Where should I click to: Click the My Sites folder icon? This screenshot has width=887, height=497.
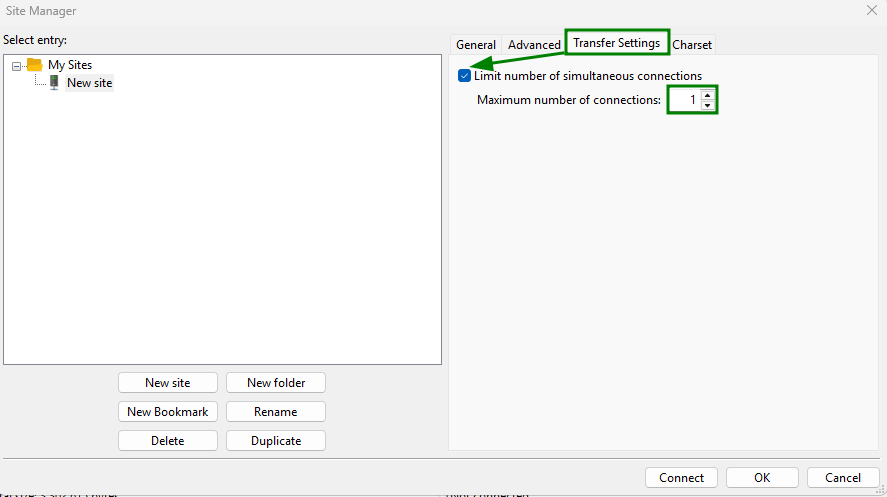tap(34, 65)
